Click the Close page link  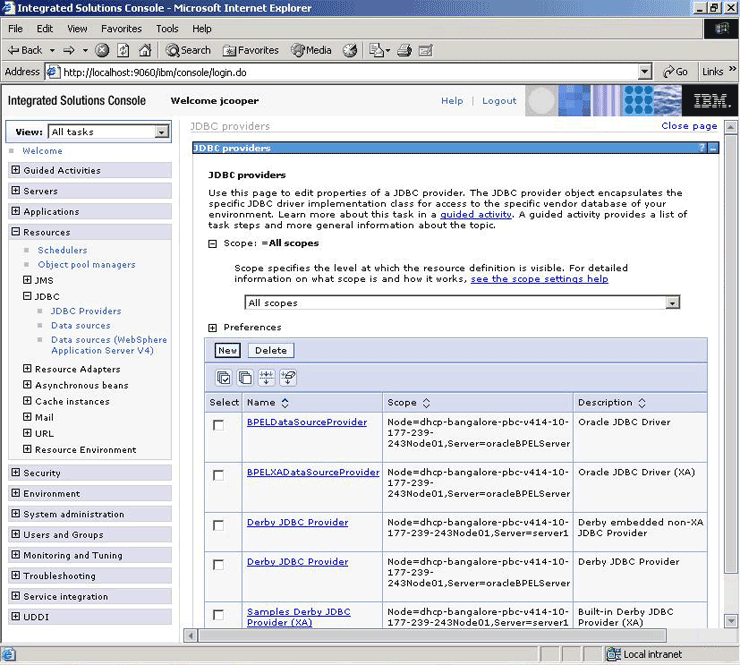click(689, 126)
